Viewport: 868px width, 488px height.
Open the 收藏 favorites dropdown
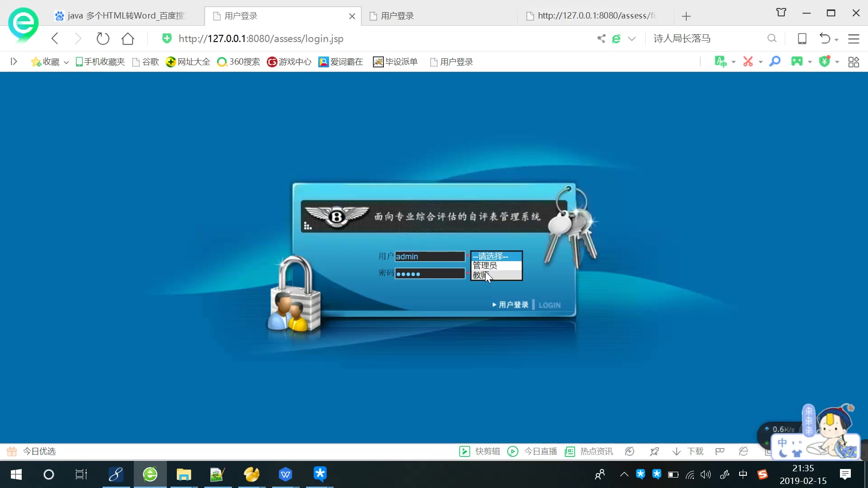tap(50, 62)
